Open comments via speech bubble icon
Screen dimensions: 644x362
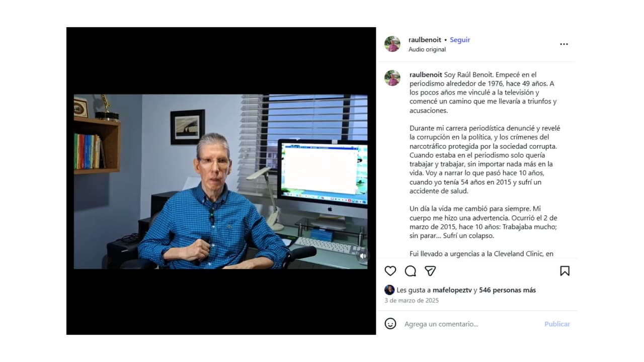(411, 271)
